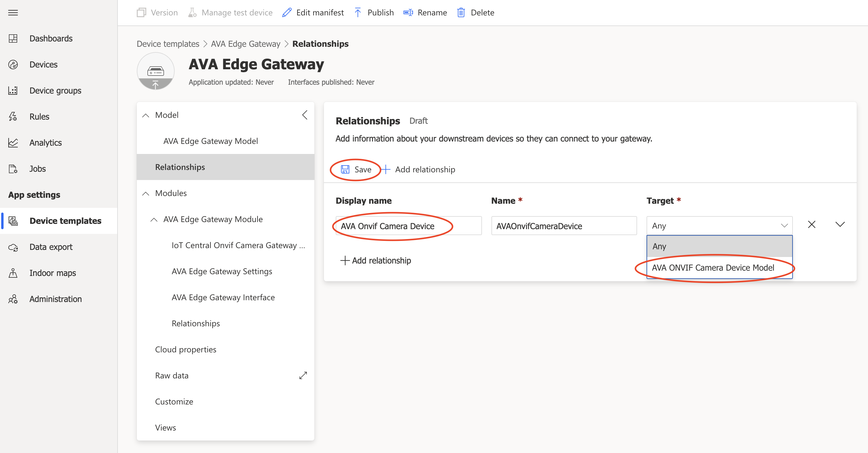Click the Save floppy disk icon
868x453 pixels.
click(x=345, y=169)
